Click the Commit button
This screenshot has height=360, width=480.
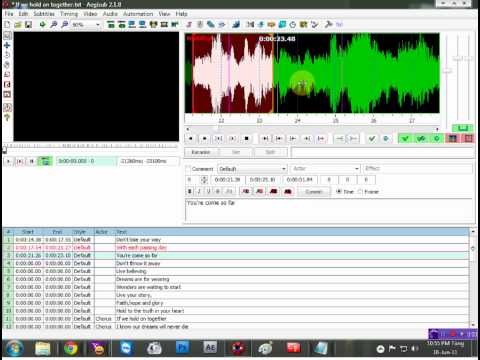313,191
